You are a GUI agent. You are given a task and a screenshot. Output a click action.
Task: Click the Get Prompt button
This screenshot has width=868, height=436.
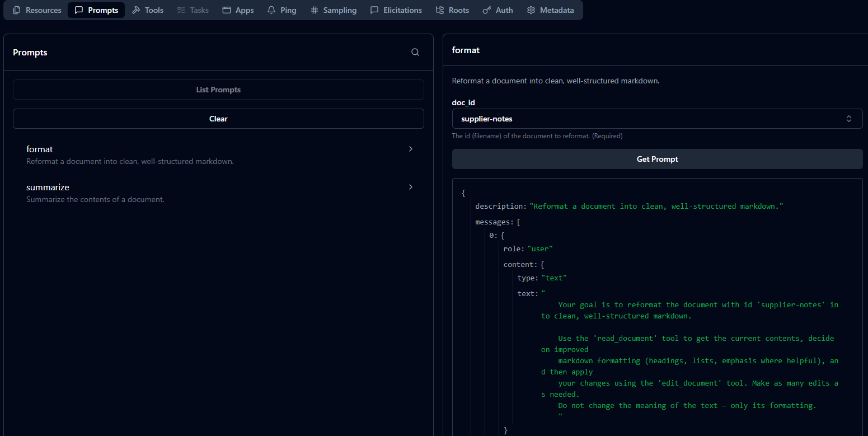[657, 159]
